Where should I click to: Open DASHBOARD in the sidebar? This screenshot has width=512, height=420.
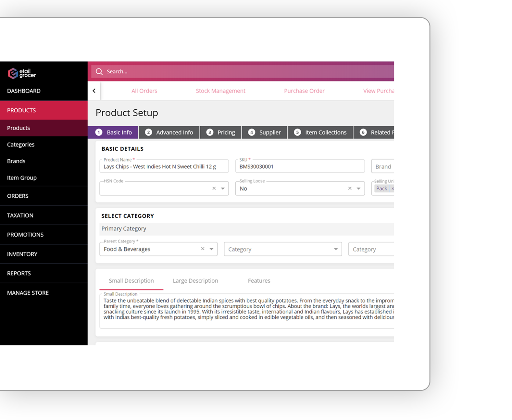[x=44, y=91]
